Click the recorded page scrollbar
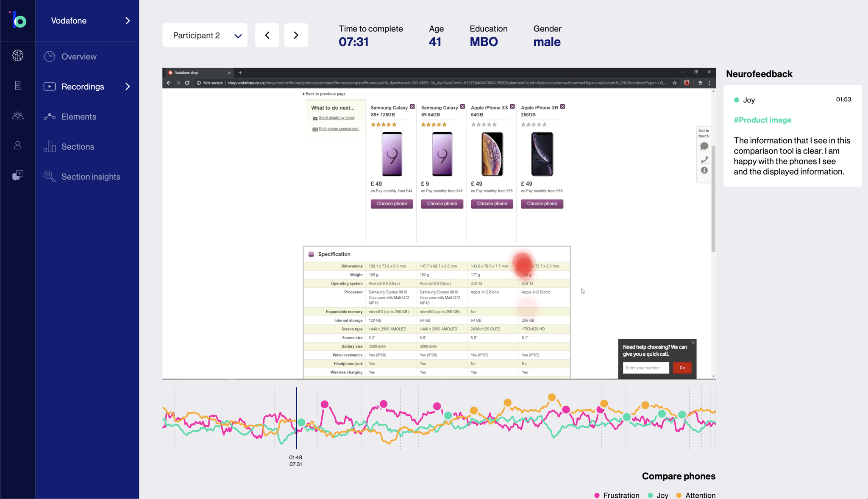This screenshot has height=499, width=868. (713, 199)
